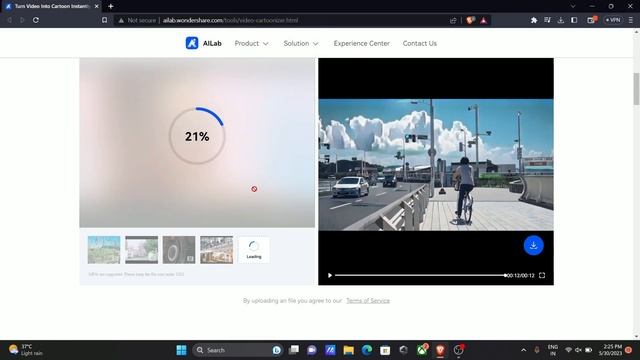The image size is (640, 360).
Task: Open the Product dropdown menu
Action: click(x=251, y=43)
